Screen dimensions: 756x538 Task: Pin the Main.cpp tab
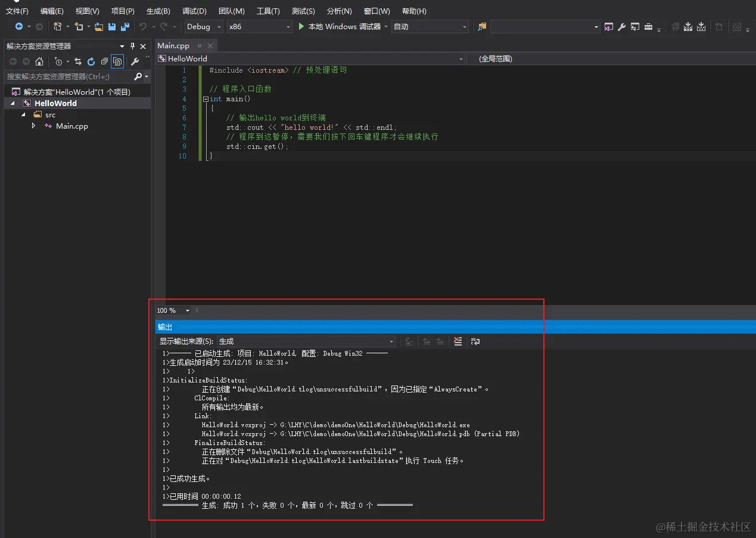click(x=200, y=45)
